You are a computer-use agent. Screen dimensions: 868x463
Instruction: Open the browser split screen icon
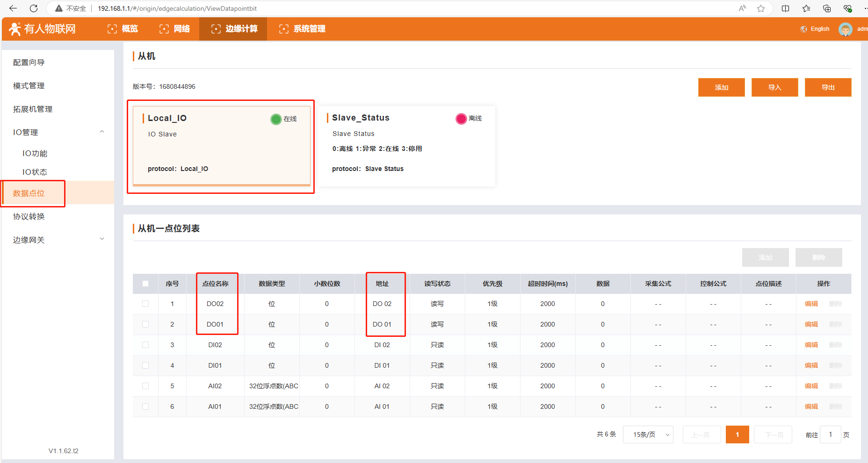coord(786,8)
